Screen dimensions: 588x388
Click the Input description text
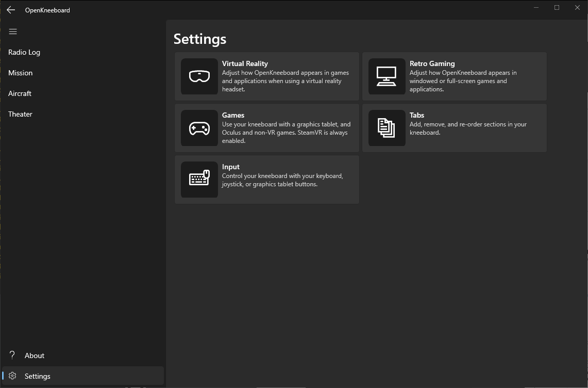point(282,180)
